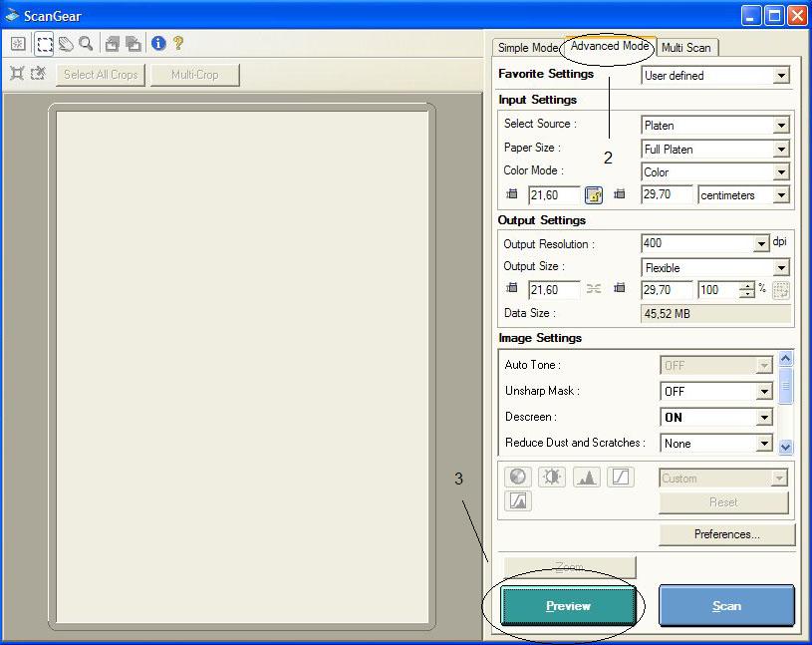This screenshot has height=645, width=812.
Task: Click the auto crop icon
Action: [17, 74]
